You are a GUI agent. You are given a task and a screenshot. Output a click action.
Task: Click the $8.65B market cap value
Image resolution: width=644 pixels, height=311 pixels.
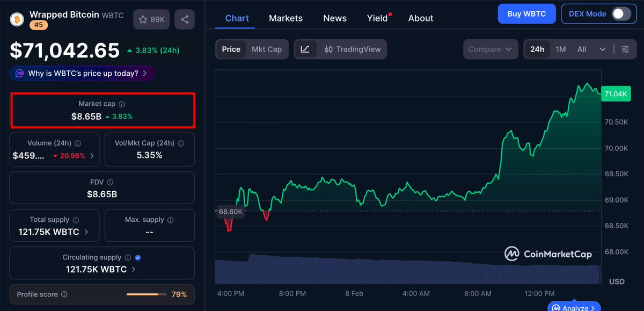[x=86, y=116]
